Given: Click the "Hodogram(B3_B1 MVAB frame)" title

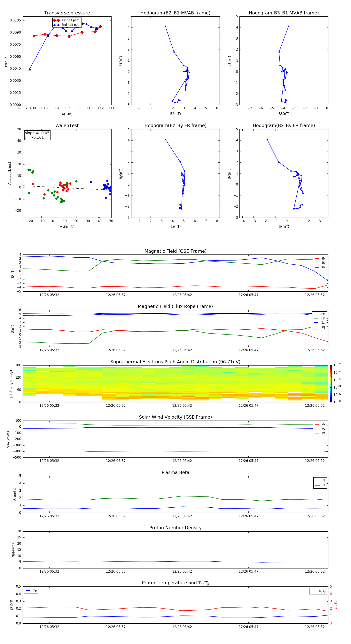Looking at the screenshot, I should click(x=284, y=13).
